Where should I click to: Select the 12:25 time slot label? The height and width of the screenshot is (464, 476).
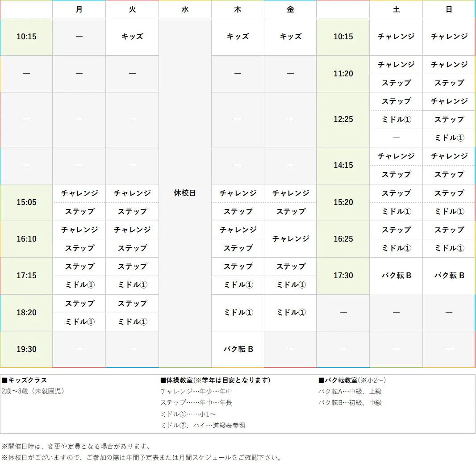click(x=343, y=120)
